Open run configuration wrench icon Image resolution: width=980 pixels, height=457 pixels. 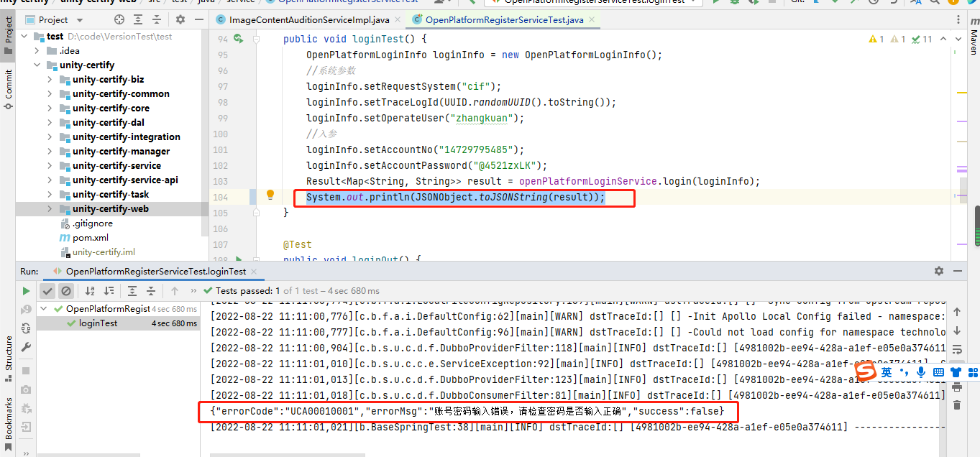pyautogui.click(x=26, y=347)
